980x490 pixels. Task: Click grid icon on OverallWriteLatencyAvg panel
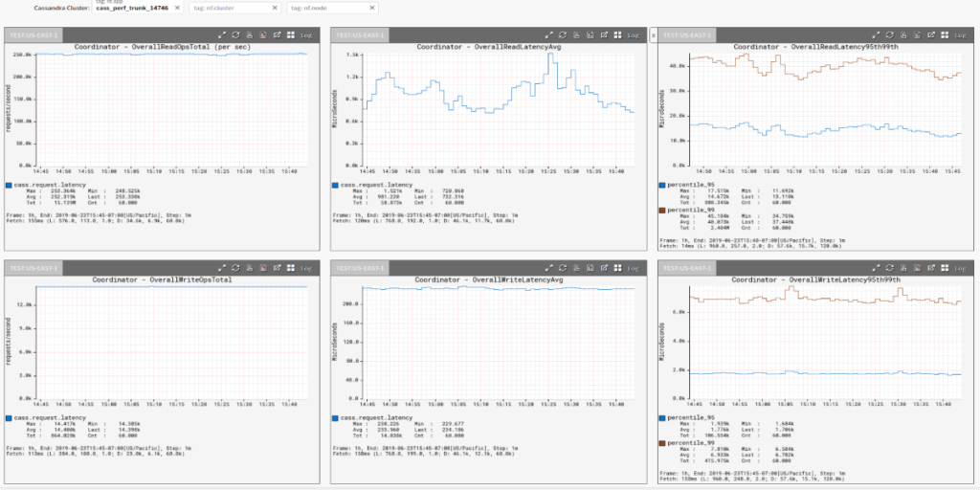coord(617,268)
